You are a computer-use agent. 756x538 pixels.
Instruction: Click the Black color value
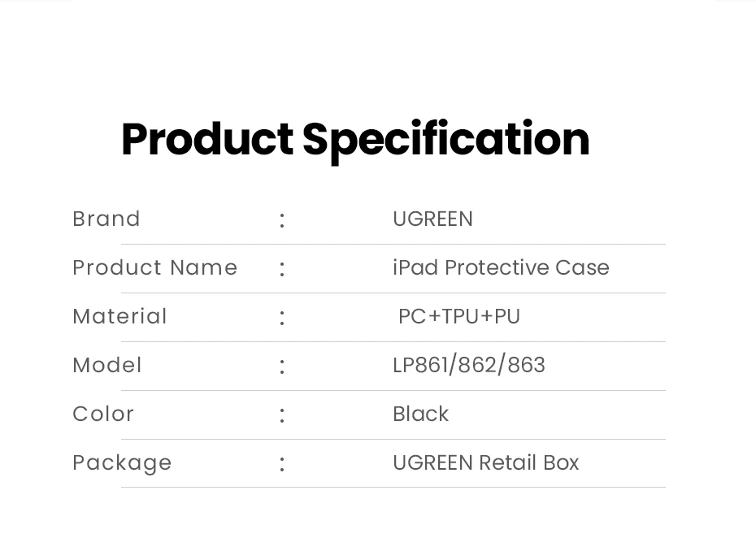tap(420, 414)
